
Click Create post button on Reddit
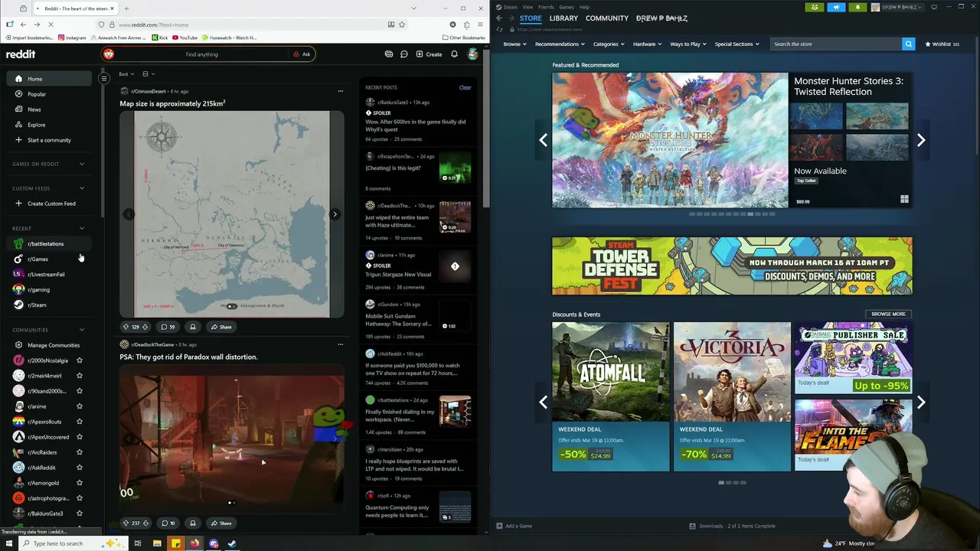(429, 54)
